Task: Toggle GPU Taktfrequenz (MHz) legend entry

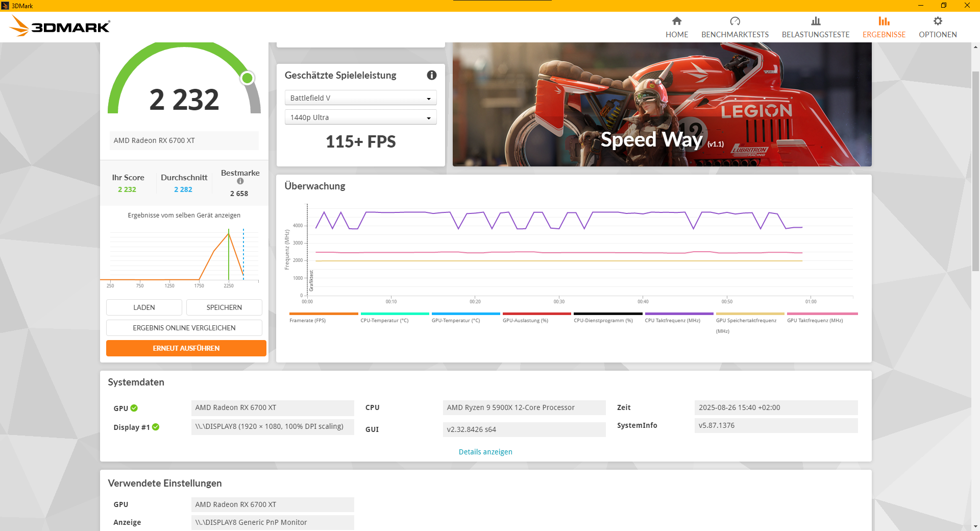Action: point(822,318)
